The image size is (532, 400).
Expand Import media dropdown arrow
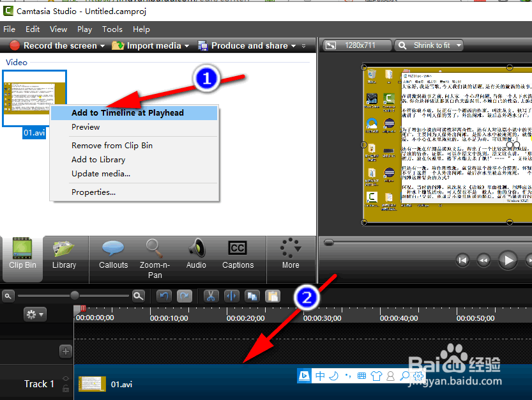tap(186, 46)
